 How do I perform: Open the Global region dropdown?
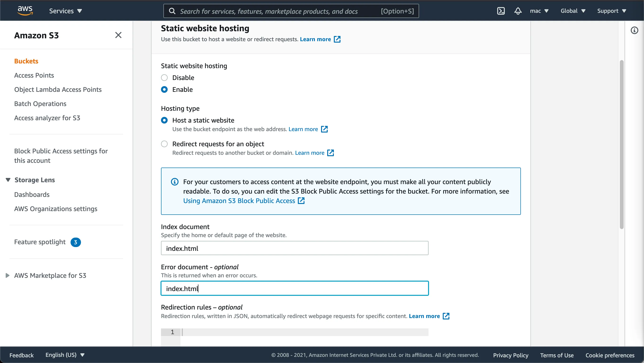coord(573,11)
